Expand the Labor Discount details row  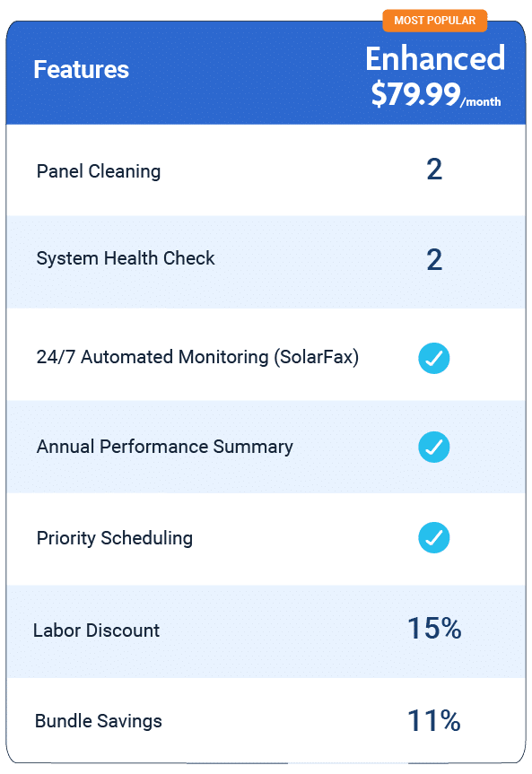pos(96,631)
